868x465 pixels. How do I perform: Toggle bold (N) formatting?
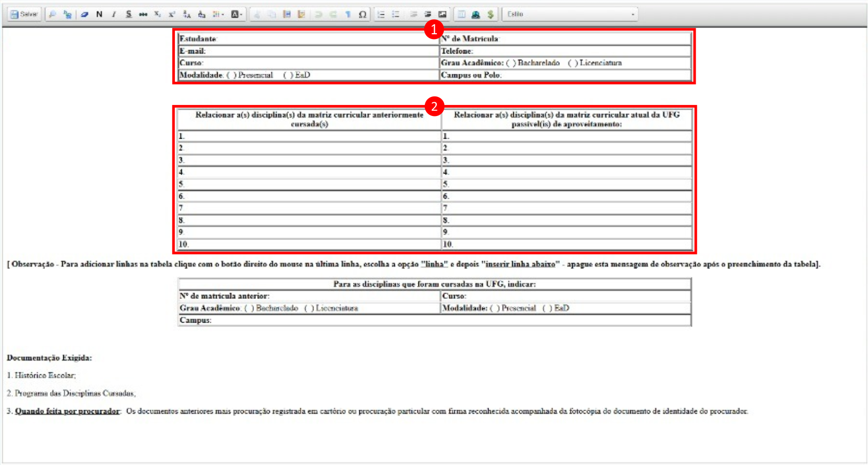tap(99, 14)
